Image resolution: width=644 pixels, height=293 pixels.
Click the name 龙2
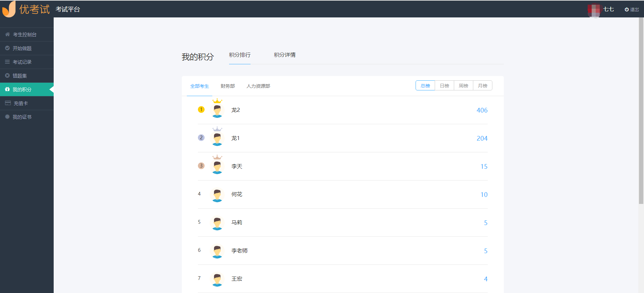coord(235,110)
